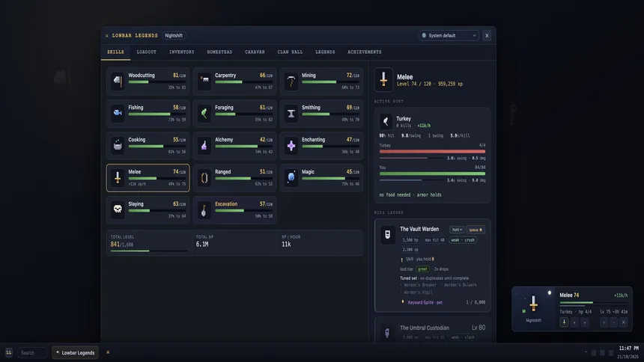Image resolution: width=644 pixels, height=362 pixels.
Task: Switch to the Legends tab
Action: [x=325, y=52]
